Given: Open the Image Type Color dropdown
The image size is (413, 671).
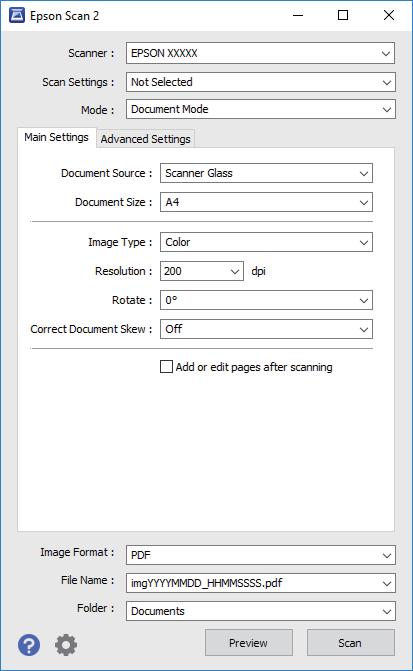Looking at the screenshot, I should (266, 242).
